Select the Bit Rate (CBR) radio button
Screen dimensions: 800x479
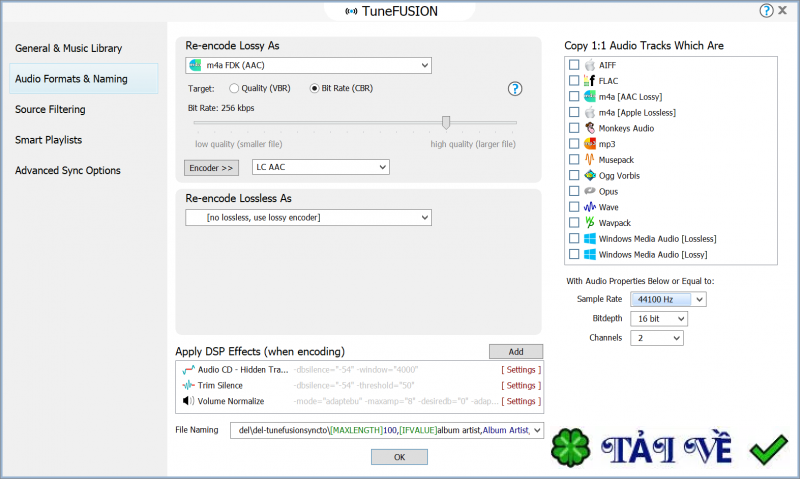point(314,88)
